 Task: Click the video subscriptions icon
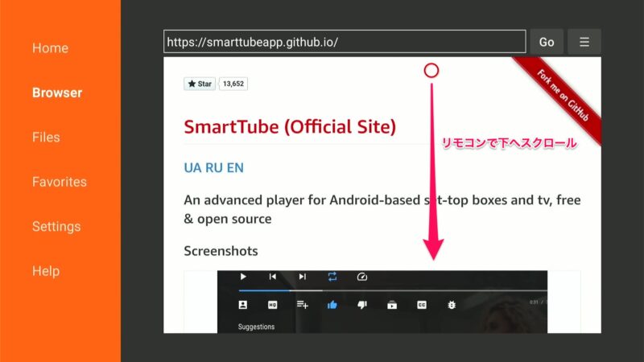pos(392,305)
